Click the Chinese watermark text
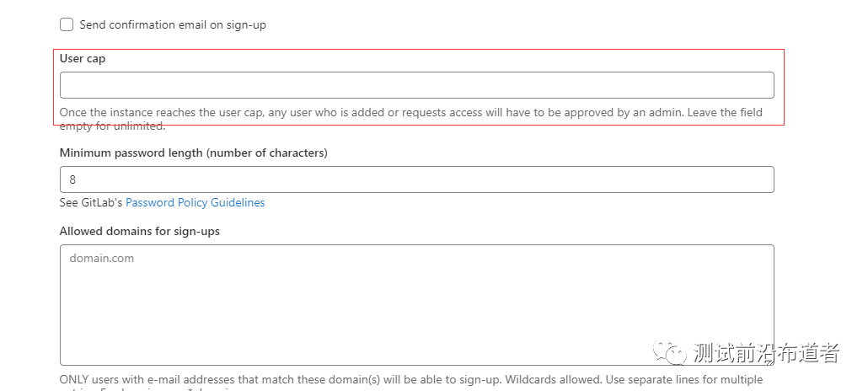Image resolution: width=868 pixels, height=391 pixels. [x=765, y=352]
